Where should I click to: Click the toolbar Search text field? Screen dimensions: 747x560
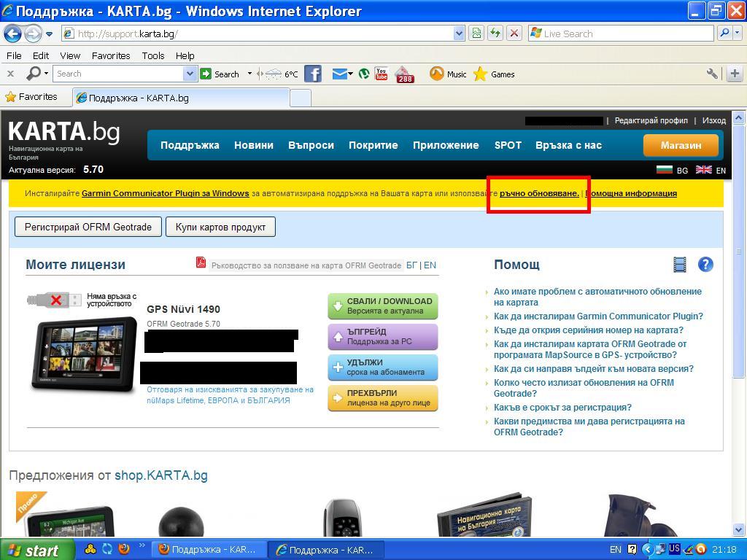[119, 74]
